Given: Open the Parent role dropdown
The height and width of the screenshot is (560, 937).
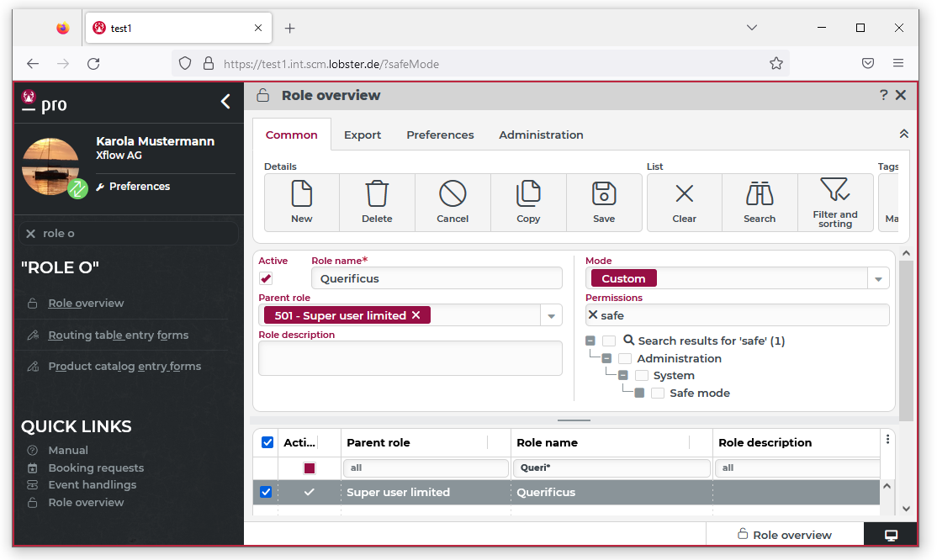Looking at the screenshot, I should click(x=551, y=315).
